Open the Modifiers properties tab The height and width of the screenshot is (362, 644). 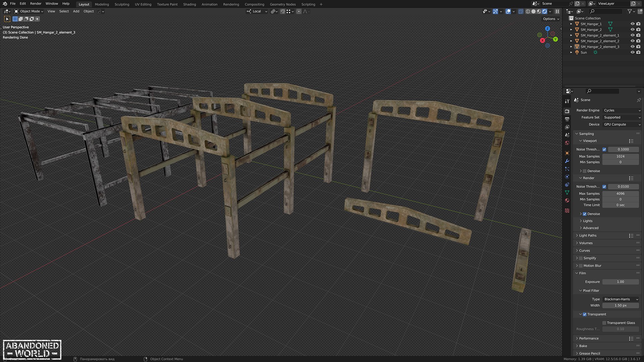click(x=567, y=161)
